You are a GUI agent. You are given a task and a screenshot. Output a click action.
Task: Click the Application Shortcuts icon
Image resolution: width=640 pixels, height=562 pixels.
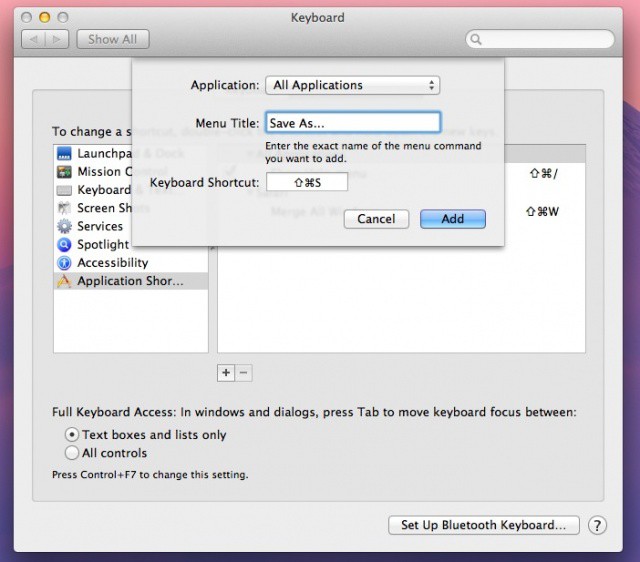64,281
